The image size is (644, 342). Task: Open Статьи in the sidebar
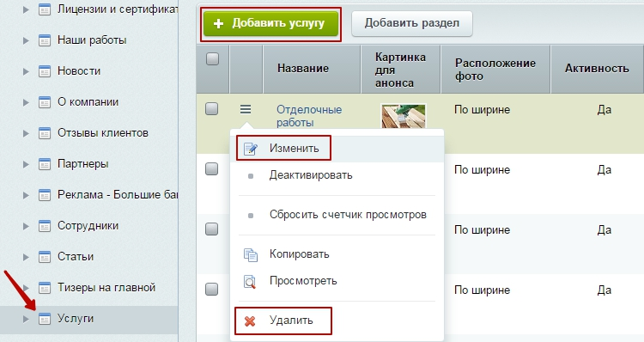76,256
